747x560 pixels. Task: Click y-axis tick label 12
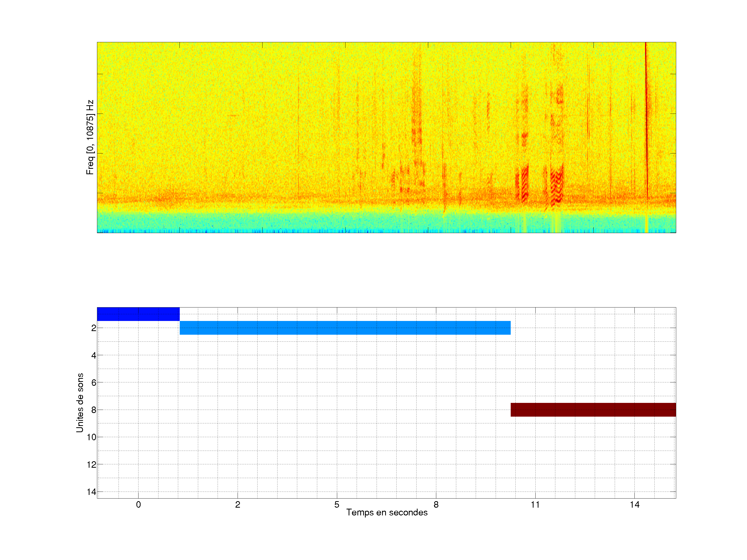click(92, 465)
